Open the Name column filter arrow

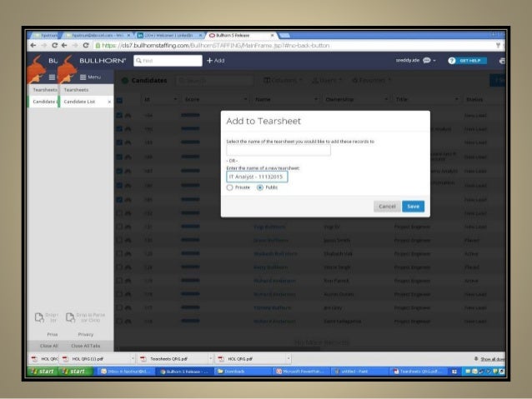coord(316,99)
